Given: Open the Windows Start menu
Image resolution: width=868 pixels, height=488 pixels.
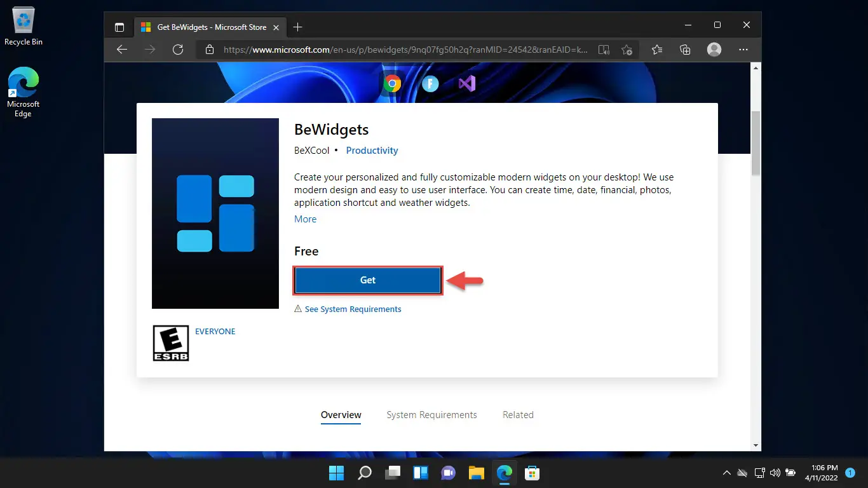Looking at the screenshot, I should (x=336, y=473).
